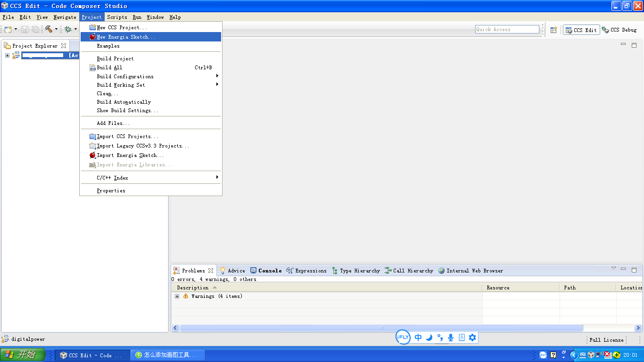
Task: Open the Problems view menu triangle
Action: point(614,268)
